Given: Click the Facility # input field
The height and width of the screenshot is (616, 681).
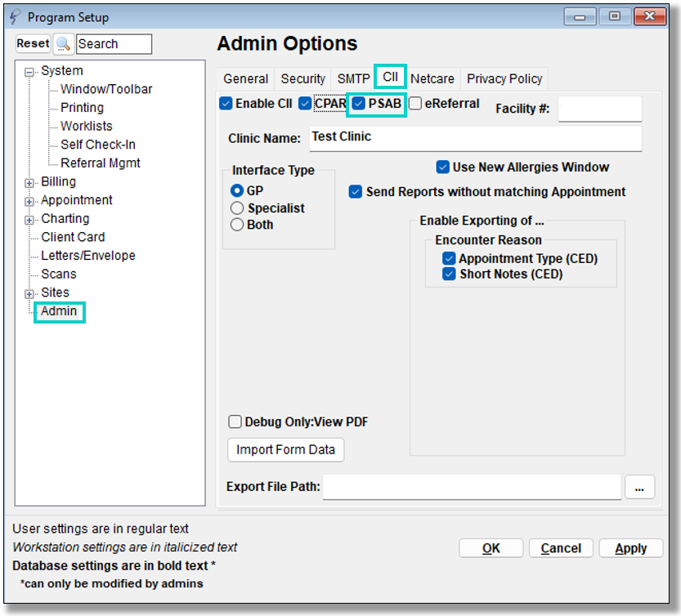Looking at the screenshot, I should [x=599, y=109].
